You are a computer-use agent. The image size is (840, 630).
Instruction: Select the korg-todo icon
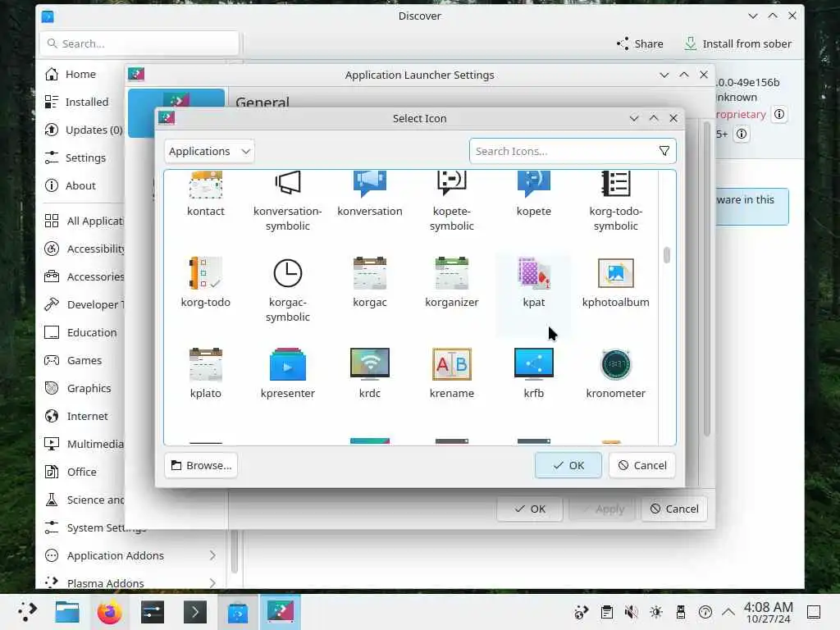click(x=206, y=282)
